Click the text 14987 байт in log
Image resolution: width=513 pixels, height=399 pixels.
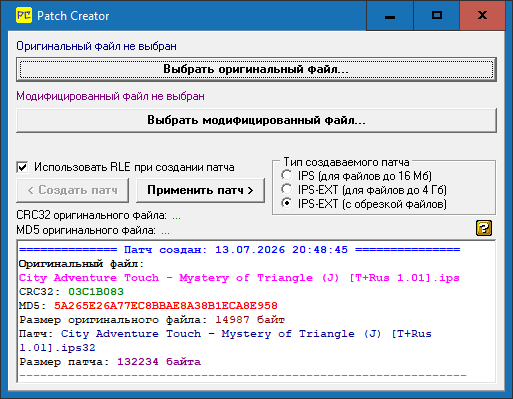click(x=250, y=320)
